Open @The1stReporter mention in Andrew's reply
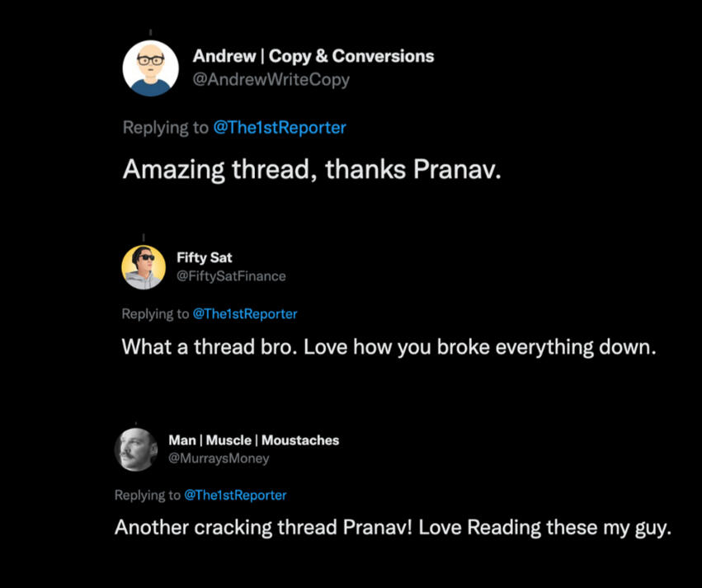The image size is (702, 588). click(x=280, y=128)
